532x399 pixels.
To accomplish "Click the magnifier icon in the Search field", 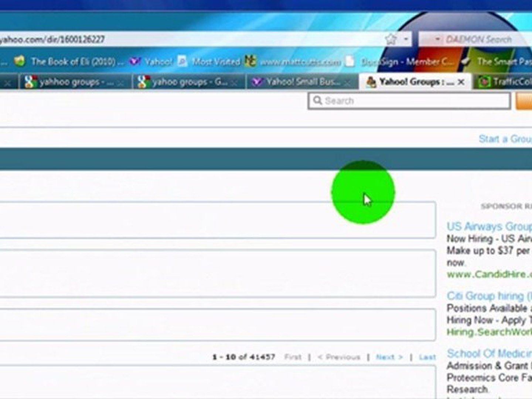I will [317, 100].
